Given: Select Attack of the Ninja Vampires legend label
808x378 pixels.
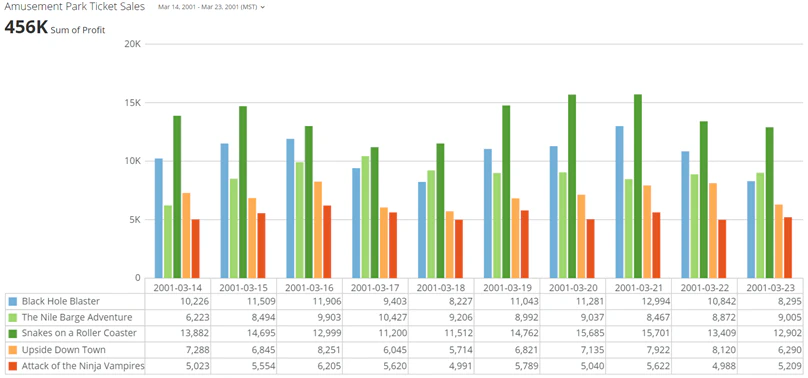Looking at the screenshot, I should point(83,366).
